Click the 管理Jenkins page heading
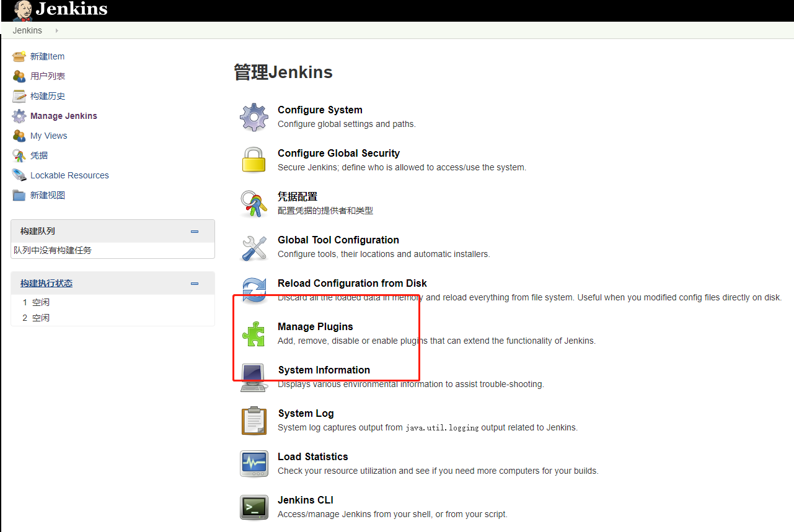 click(283, 72)
